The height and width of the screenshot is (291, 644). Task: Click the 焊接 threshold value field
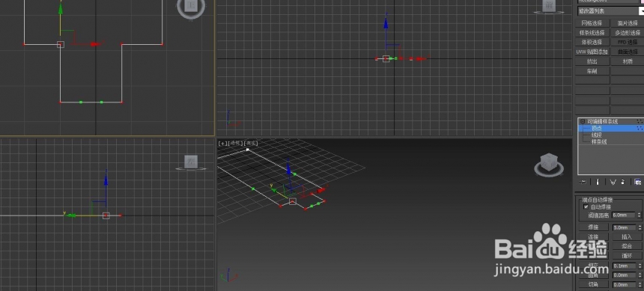click(624, 227)
